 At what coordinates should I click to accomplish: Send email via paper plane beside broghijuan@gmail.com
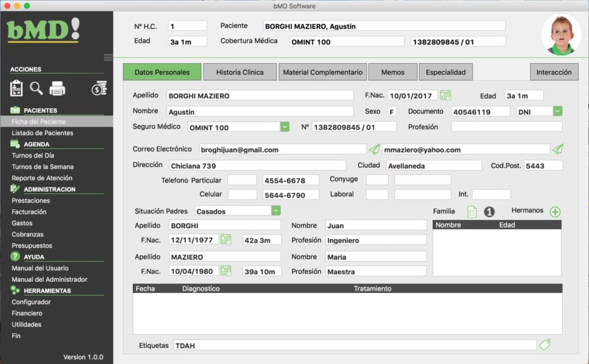click(374, 149)
